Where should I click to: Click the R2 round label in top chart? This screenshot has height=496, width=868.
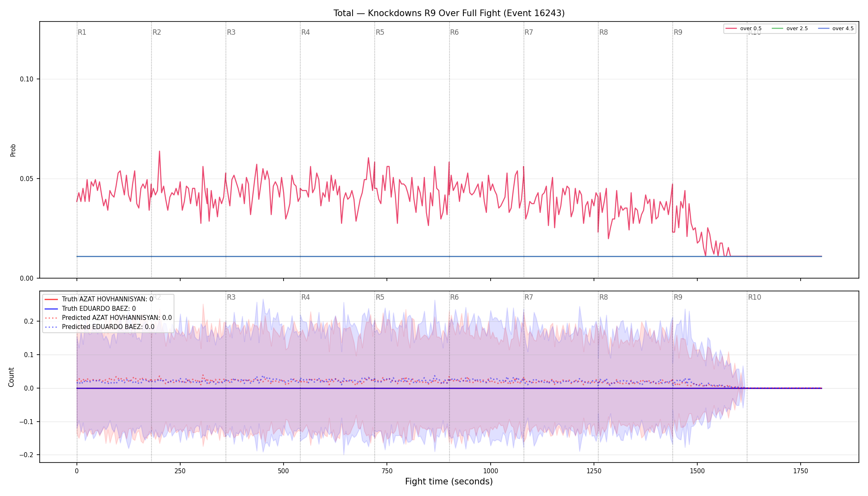(x=157, y=32)
